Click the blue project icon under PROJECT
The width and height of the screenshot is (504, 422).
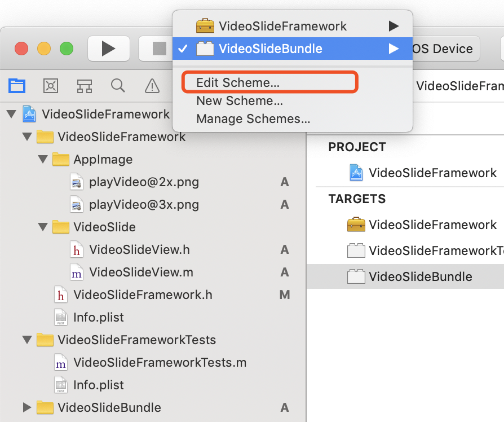pyautogui.click(x=356, y=173)
